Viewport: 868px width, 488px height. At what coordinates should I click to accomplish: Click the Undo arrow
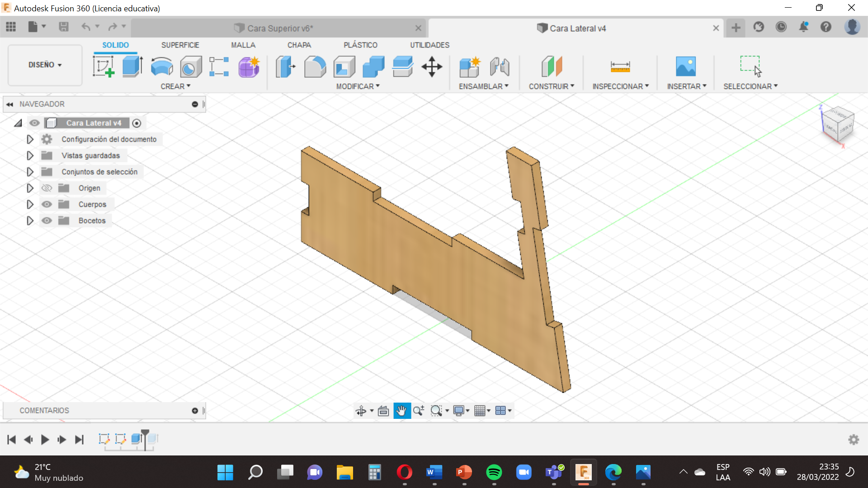86,27
